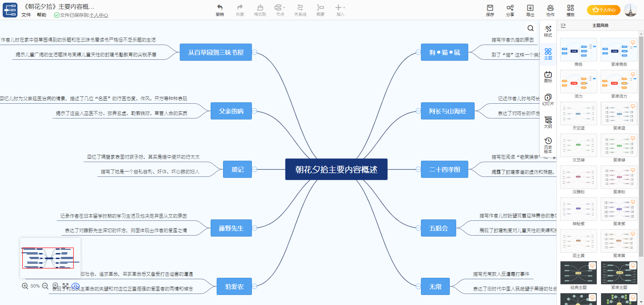Image resolution: width=644 pixels, height=305 pixels.
Task: Click the fullscreen expand arrows icon
Action: 65,286
